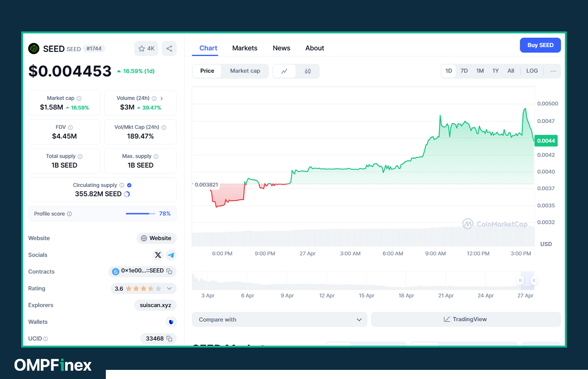
Task: Click the $0.004453 price text
Action: (x=70, y=71)
